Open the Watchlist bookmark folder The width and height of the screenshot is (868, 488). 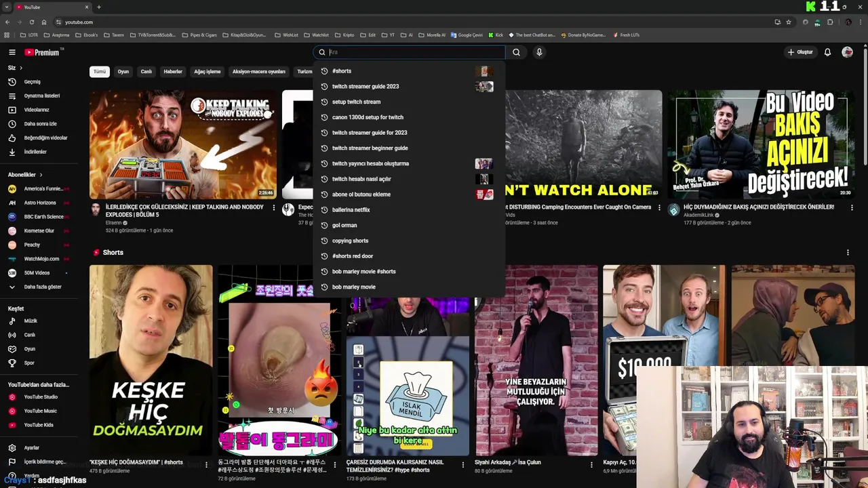pos(317,35)
